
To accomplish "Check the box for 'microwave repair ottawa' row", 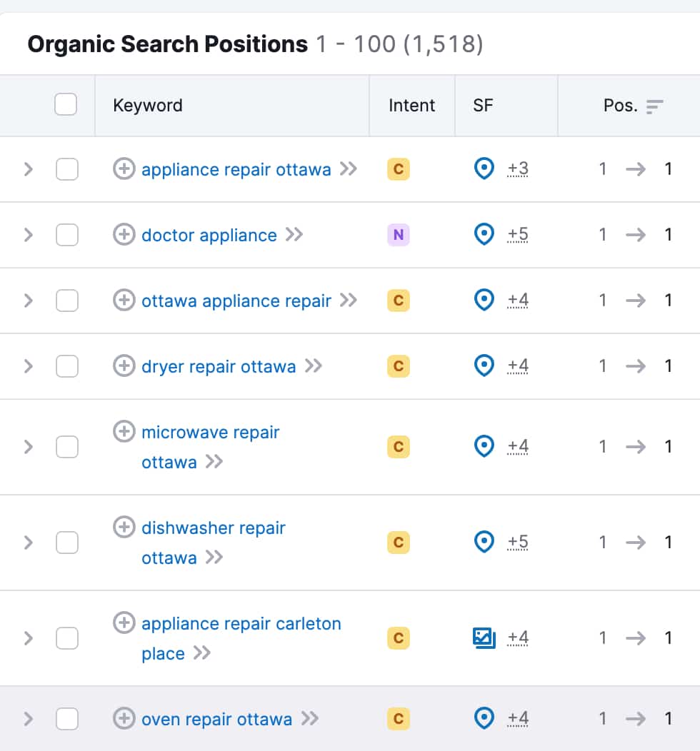I will click(x=67, y=446).
